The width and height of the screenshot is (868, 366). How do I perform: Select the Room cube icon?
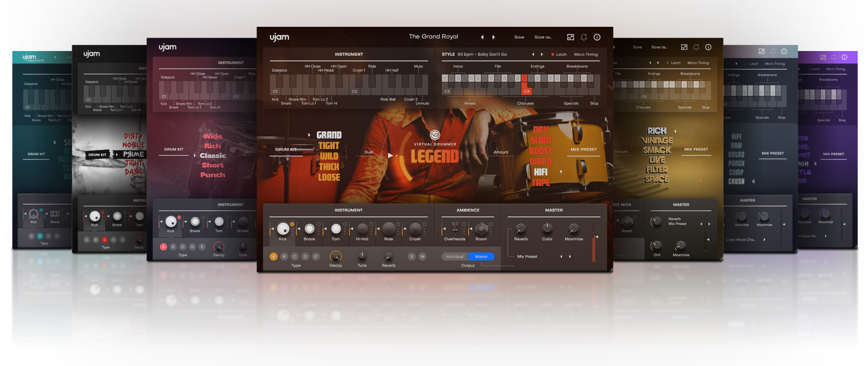click(x=481, y=228)
